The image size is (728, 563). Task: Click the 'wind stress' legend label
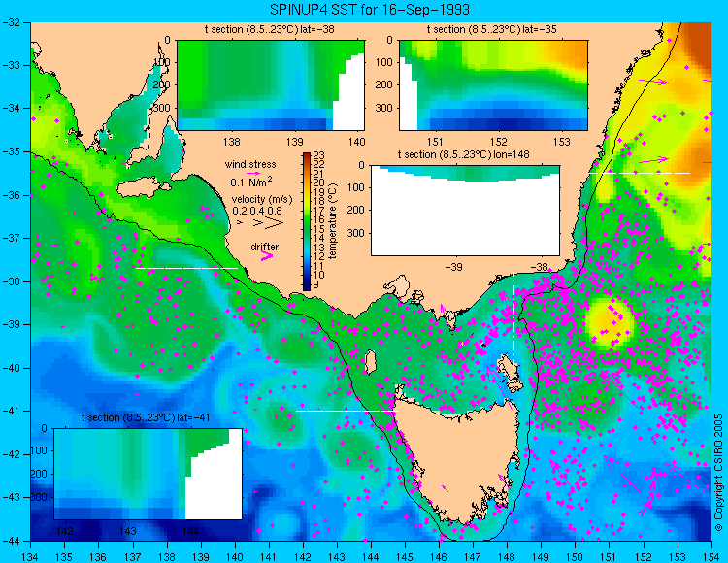(250, 164)
